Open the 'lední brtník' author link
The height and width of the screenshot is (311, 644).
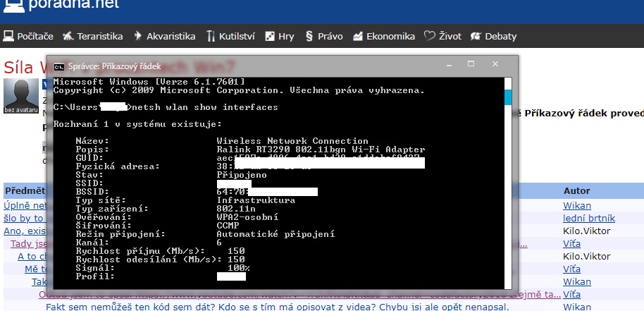click(x=589, y=218)
